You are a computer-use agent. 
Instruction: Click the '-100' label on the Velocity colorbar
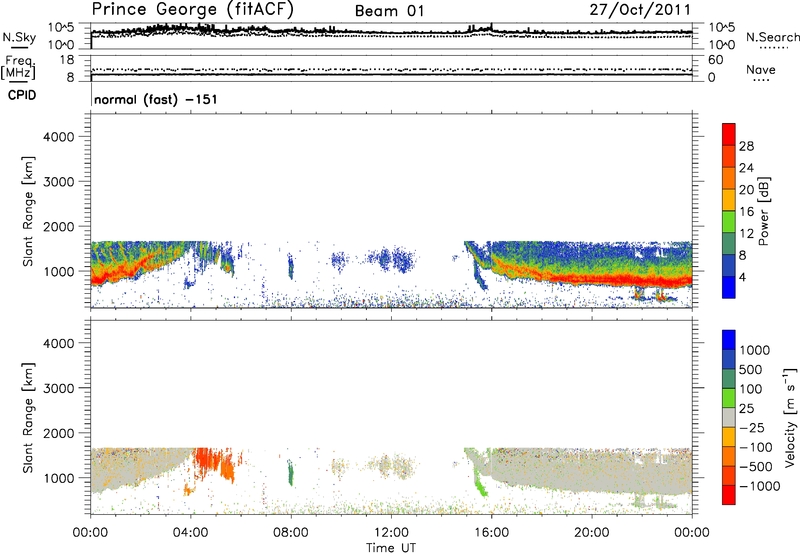756,447
